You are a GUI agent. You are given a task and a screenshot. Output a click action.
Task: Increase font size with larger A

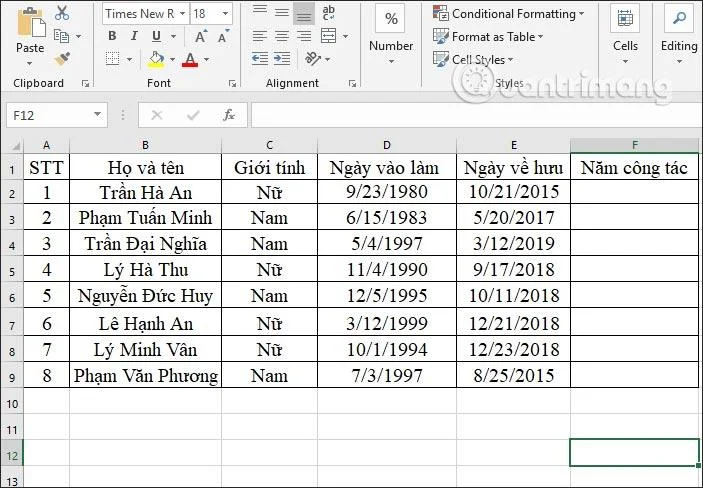point(200,36)
